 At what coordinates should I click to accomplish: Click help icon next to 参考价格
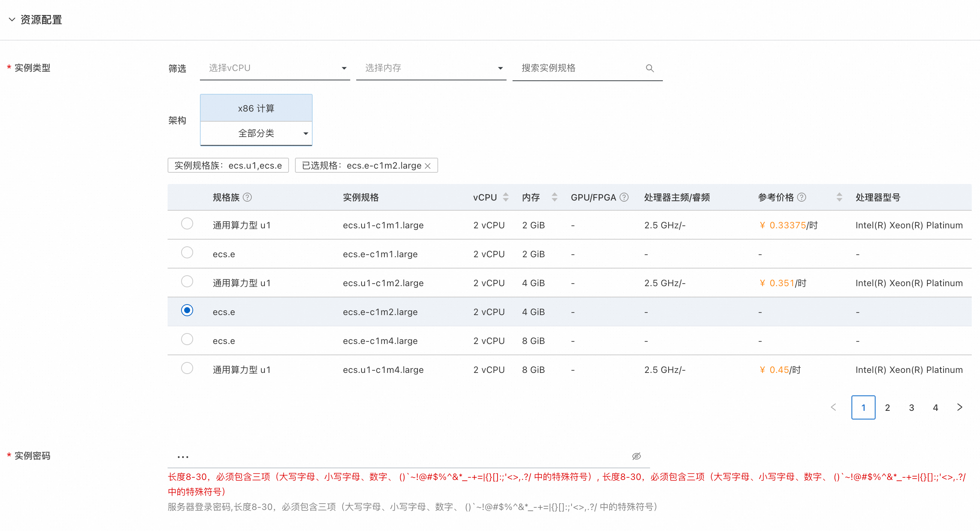(x=801, y=197)
